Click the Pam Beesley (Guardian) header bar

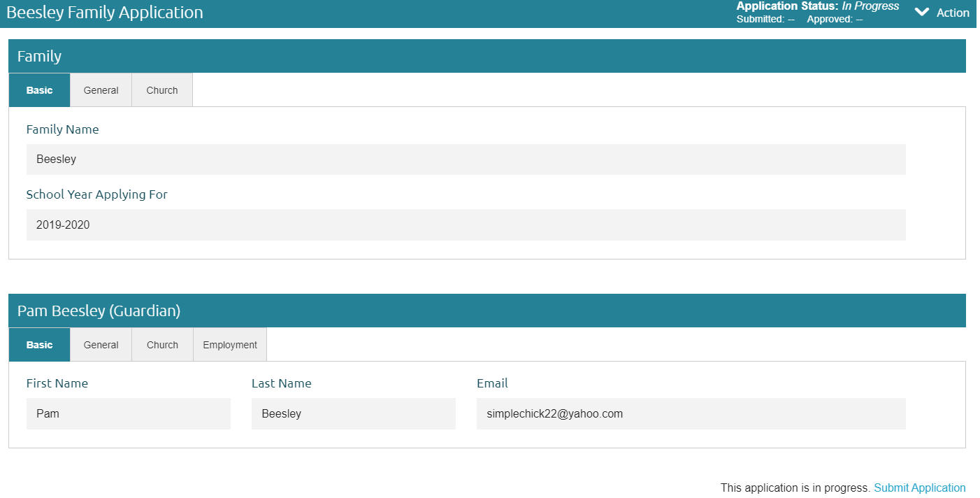pyautogui.click(x=487, y=311)
